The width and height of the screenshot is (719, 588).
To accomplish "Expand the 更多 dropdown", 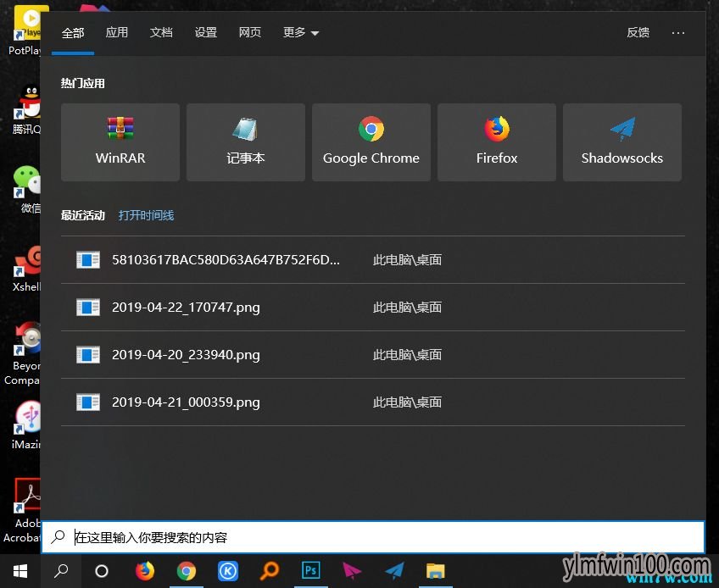I will (301, 32).
